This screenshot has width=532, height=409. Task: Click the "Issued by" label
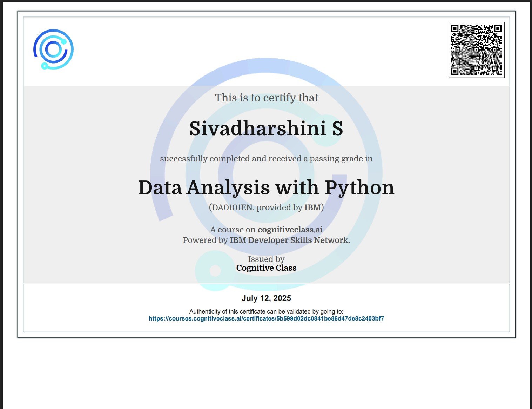point(266,259)
